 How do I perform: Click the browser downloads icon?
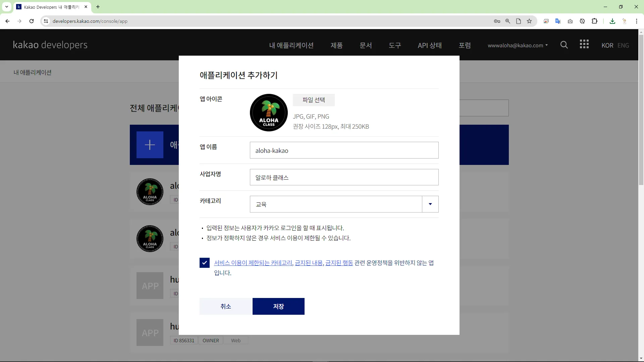[x=612, y=21]
